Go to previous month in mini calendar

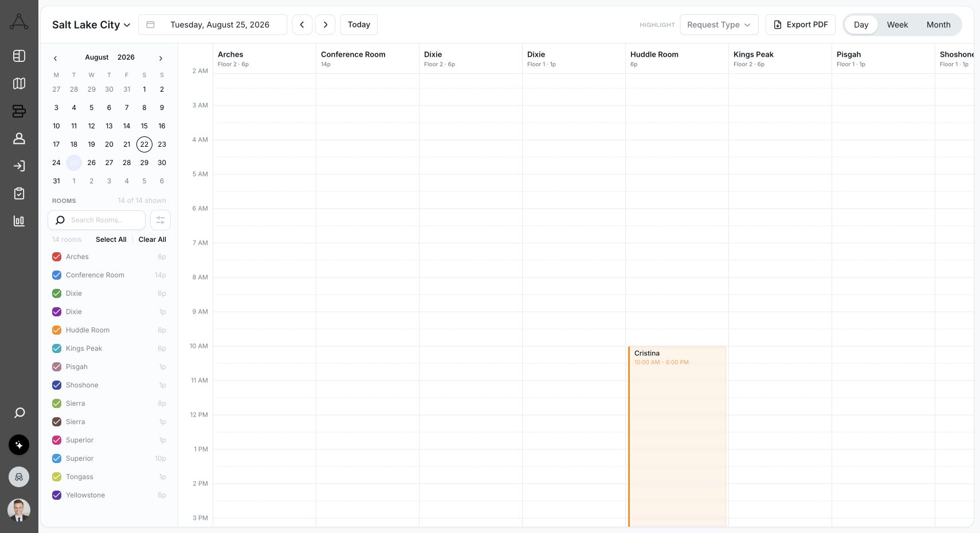point(56,58)
